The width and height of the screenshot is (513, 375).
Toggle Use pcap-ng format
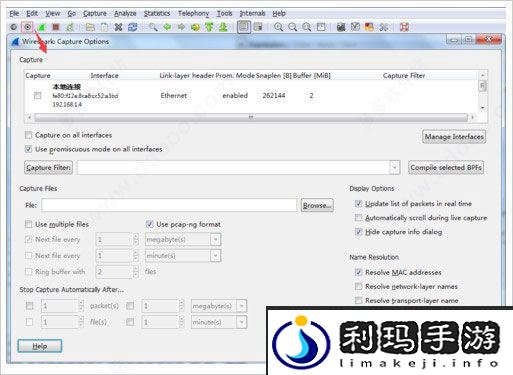(150, 224)
